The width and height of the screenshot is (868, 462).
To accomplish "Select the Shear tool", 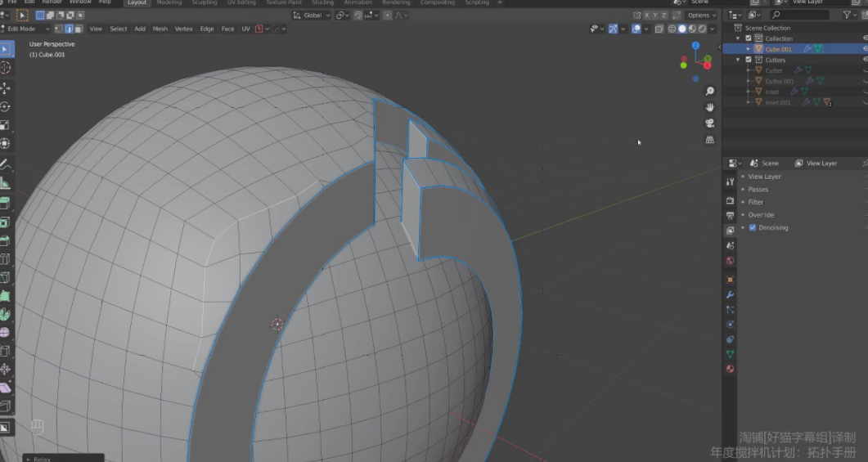I will [6, 388].
